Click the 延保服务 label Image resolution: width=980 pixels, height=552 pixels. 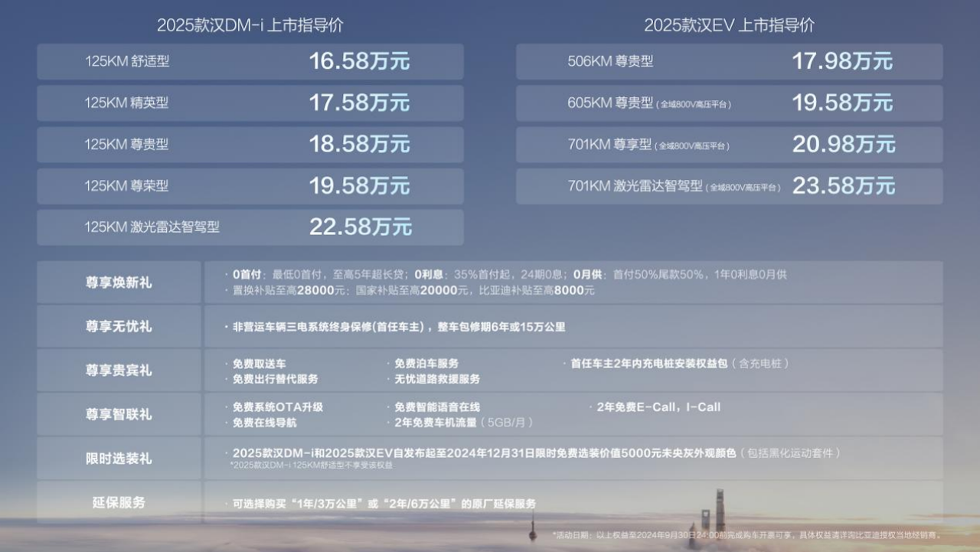click(119, 503)
